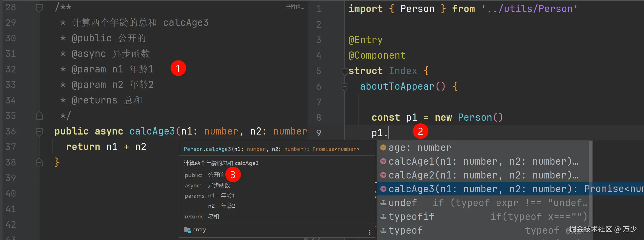Click the entry module link in the popup
Screen dimensions: 644x240
click(x=199, y=230)
